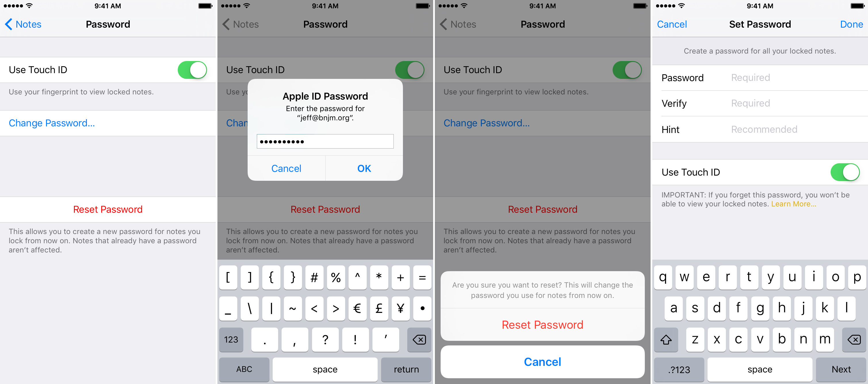This screenshot has width=868, height=384.
Task: Tap Reset Password option in confirmation sheet
Action: (542, 324)
